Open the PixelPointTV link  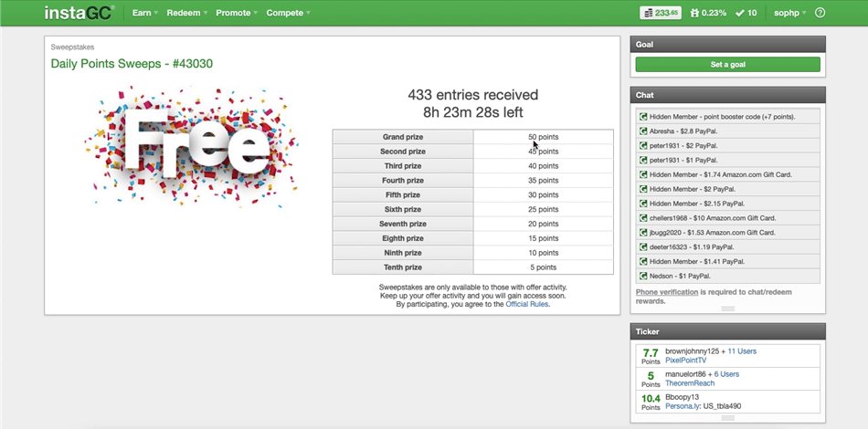(x=686, y=361)
